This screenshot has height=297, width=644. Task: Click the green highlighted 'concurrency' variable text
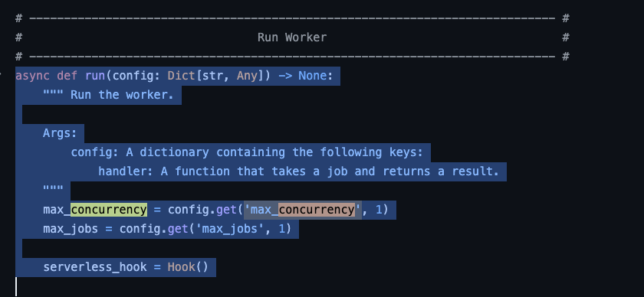coord(108,210)
